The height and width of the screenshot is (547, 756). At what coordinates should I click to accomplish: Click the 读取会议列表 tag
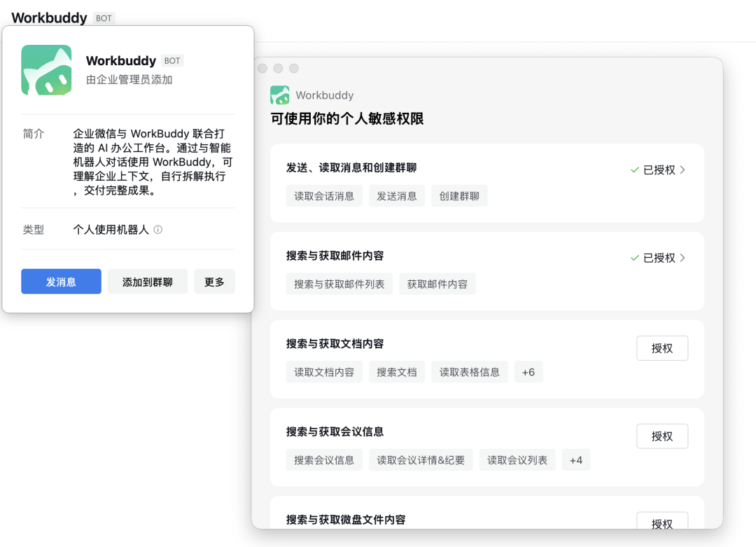[x=517, y=460]
